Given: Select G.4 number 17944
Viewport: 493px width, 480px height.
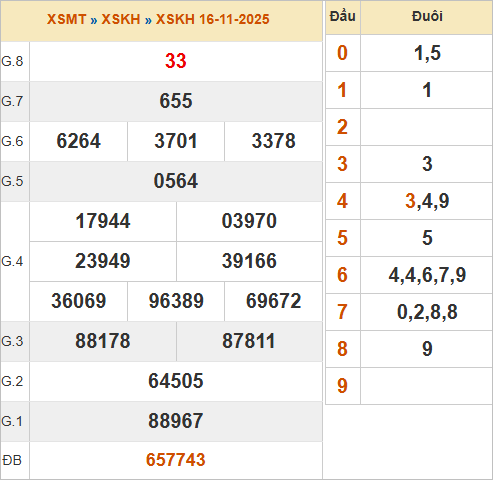Looking at the screenshot, I should (x=103, y=221).
